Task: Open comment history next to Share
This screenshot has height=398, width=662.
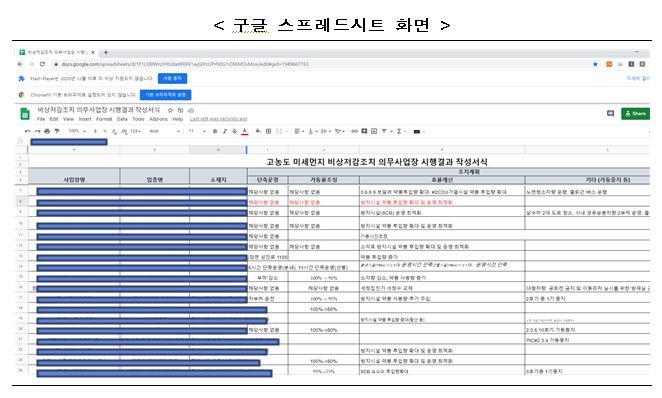Action: 610,114
